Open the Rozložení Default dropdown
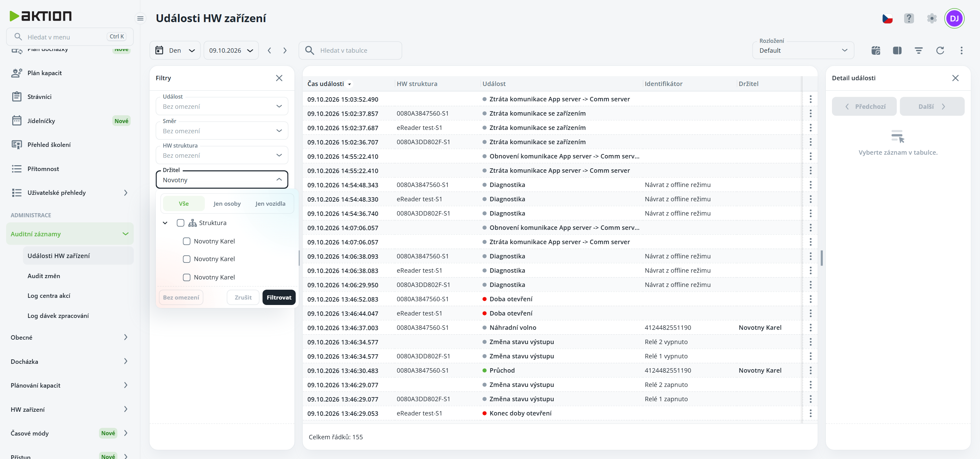This screenshot has height=459, width=980. pos(803,51)
